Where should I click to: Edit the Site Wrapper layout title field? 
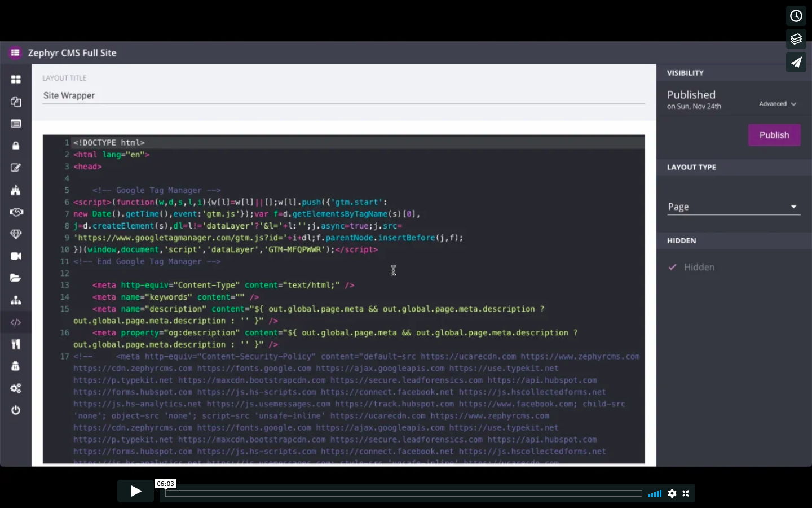(344, 95)
